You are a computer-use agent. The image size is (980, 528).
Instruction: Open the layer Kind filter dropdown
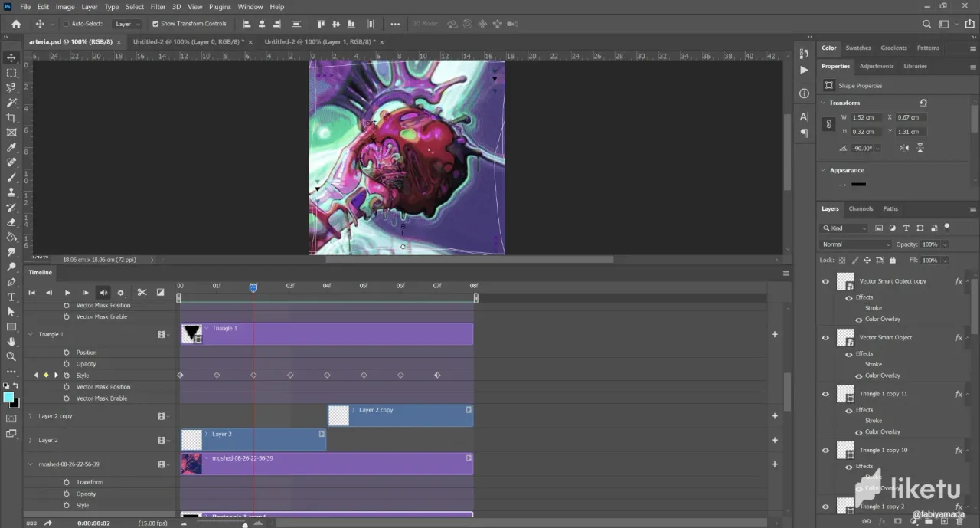tap(844, 228)
